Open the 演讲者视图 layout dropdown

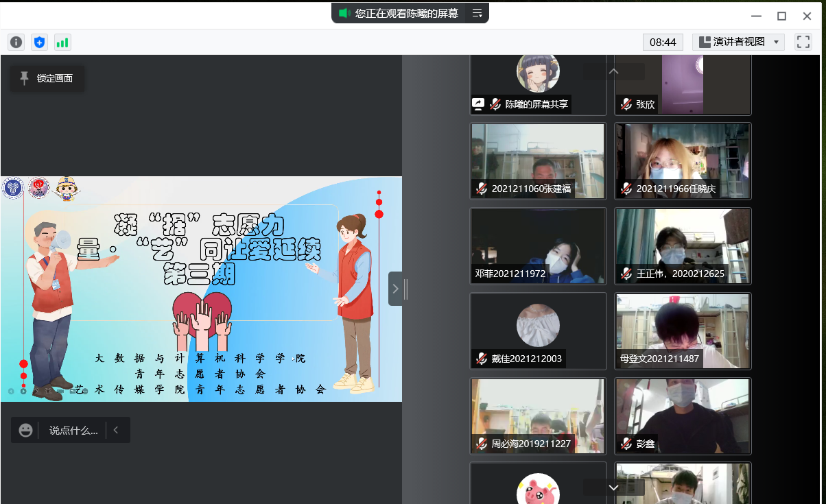click(x=738, y=42)
